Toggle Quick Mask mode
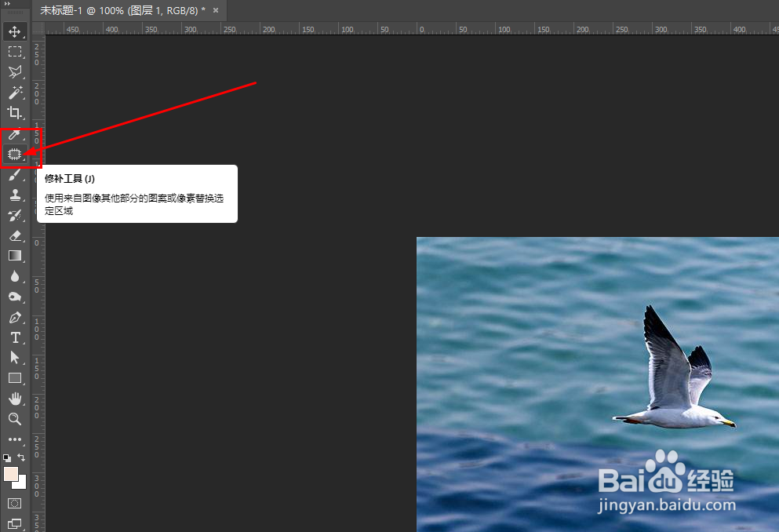779x532 pixels. click(15, 502)
